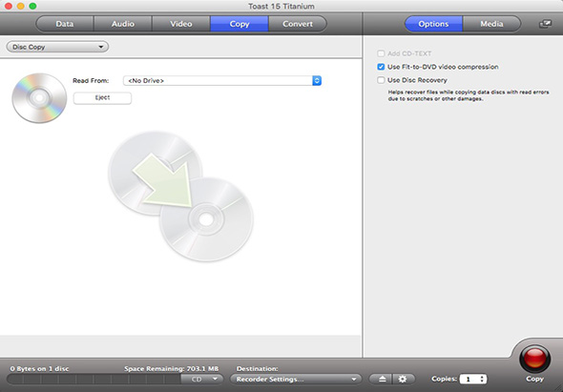The image size is (563, 392).
Task: Enable the Use Disc Recovery checkbox
Action: (381, 80)
